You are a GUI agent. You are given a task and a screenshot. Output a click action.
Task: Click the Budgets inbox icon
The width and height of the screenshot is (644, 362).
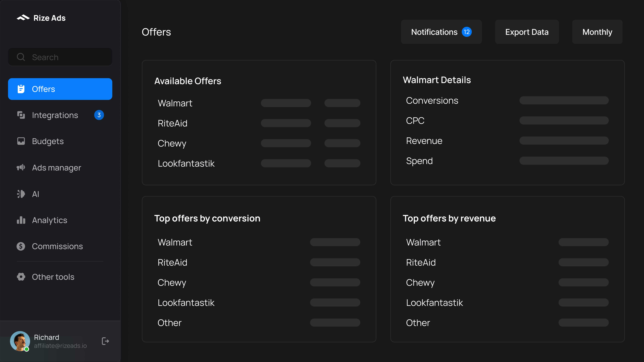click(x=21, y=141)
